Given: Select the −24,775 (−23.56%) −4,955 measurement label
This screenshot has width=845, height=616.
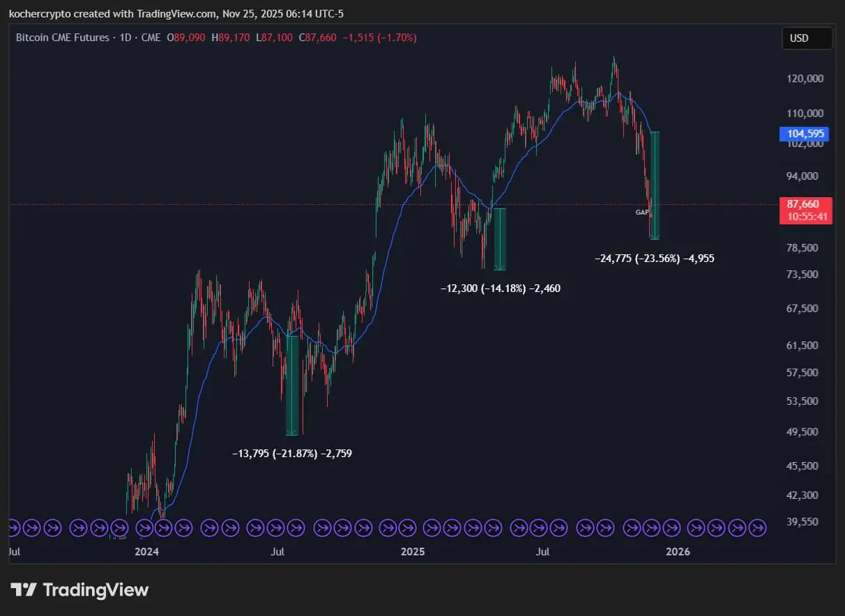Looking at the screenshot, I should point(654,259).
